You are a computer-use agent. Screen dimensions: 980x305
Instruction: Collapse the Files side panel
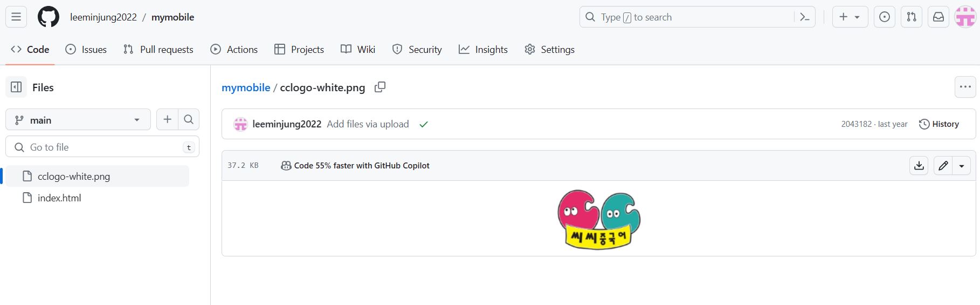coord(16,87)
